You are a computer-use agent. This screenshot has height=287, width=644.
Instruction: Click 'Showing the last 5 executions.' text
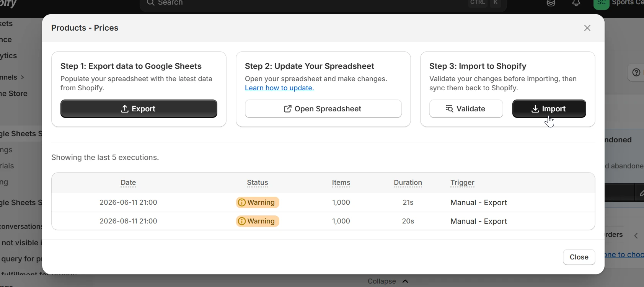pyautogui.click(x=105, y=157)
